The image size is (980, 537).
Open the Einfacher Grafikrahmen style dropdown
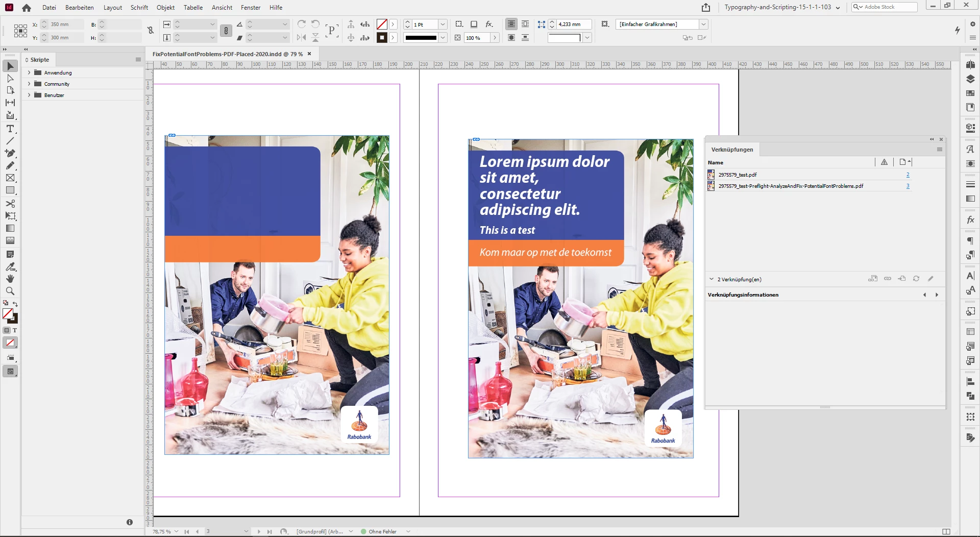tap(703, 24)
